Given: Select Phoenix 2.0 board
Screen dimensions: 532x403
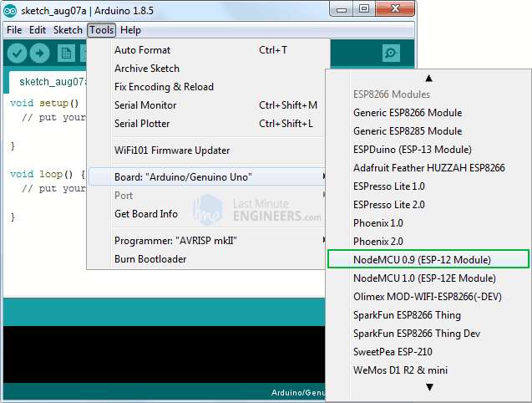Looking at the screenshot, I should [428, 242].
